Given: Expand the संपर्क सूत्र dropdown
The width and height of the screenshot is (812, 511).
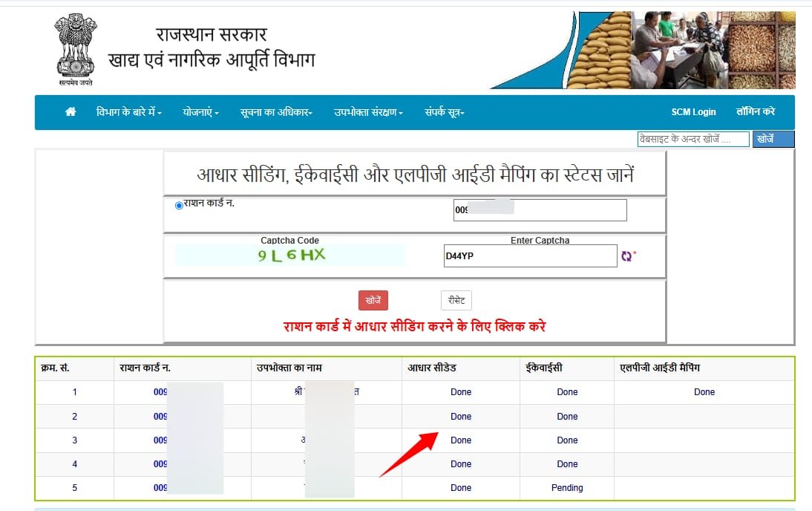Looking at the screenshot, I should (445, 112).
